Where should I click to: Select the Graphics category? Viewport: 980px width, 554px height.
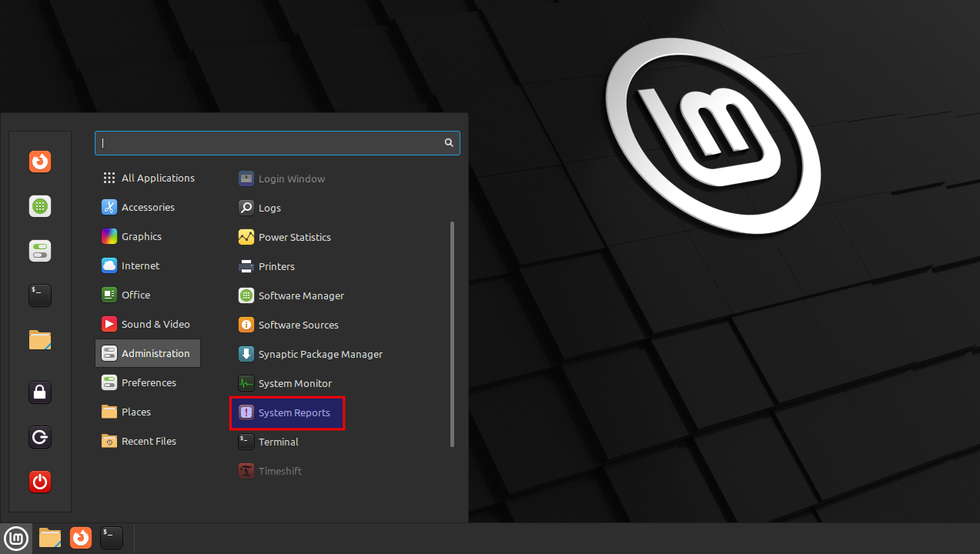tap(148, 236)
